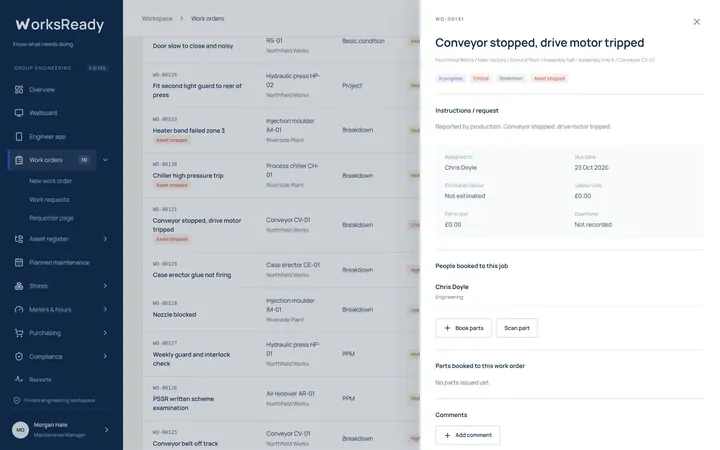Click the In progress status tag
720x450 pixels.
pos(450,79)
